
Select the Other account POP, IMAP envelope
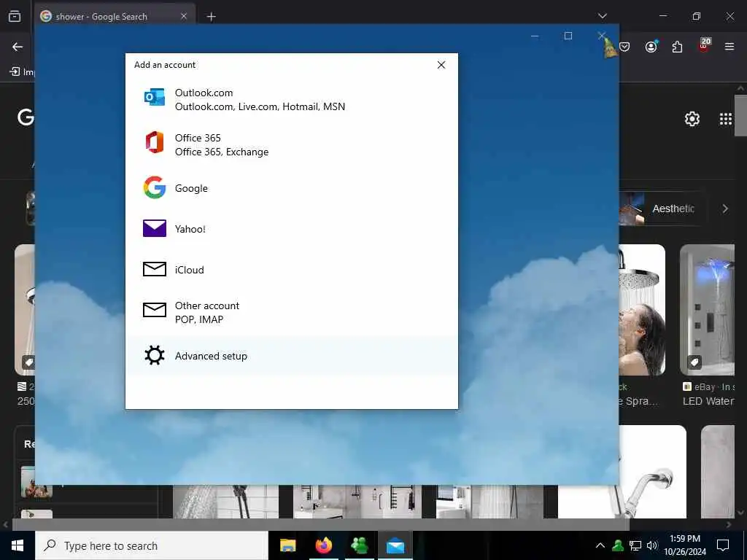click(155, 310)
